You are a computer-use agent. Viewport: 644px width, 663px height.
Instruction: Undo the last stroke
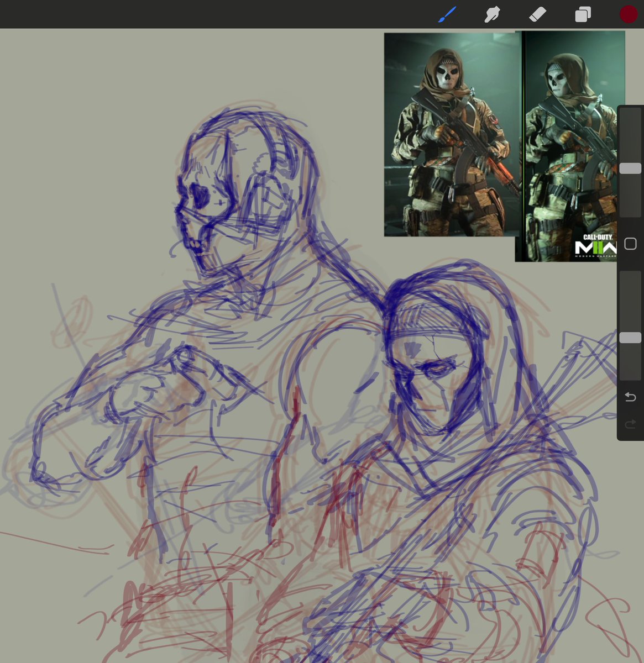[630, 397]
